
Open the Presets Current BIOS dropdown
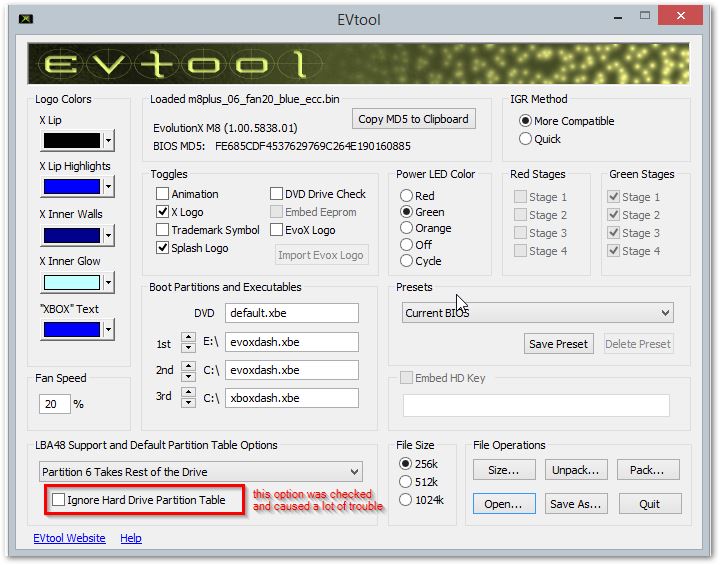537,313
